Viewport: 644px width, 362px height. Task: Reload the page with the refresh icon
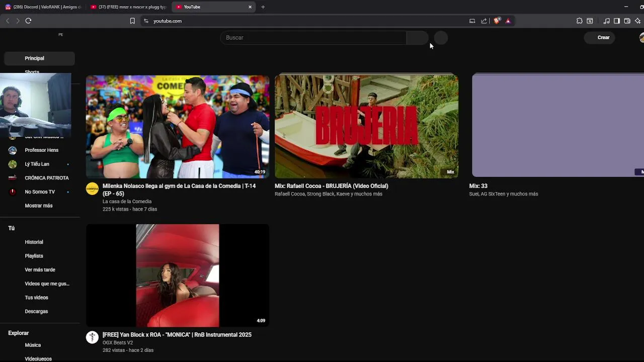(x=28, y=21)
